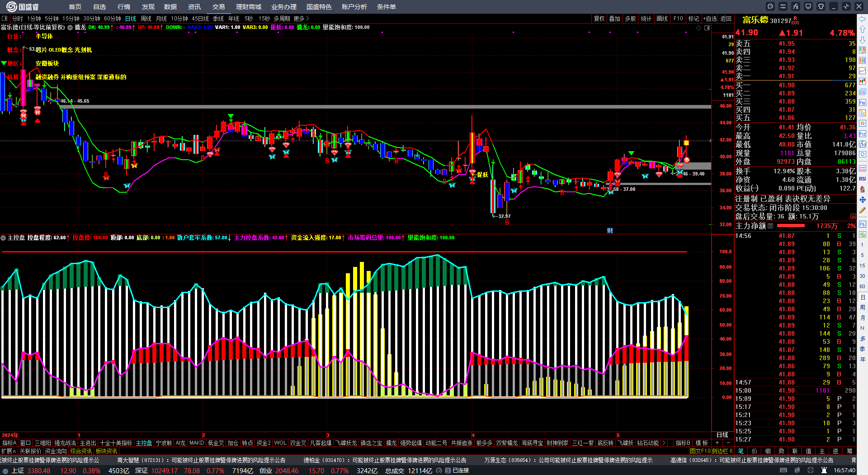Open the 模板 template menu
The height and width of the screenshot is (475, 868).
click(702, 443)
